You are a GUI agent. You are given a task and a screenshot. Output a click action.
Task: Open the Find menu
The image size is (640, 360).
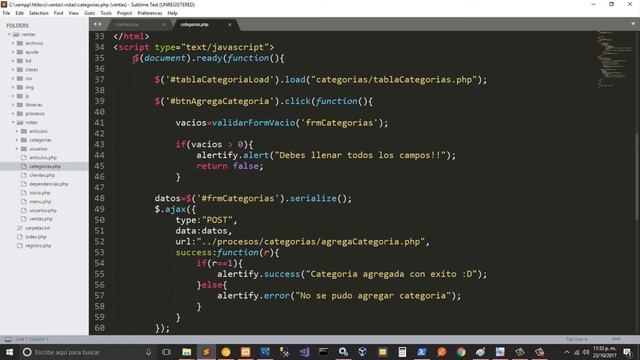(58, 13)
